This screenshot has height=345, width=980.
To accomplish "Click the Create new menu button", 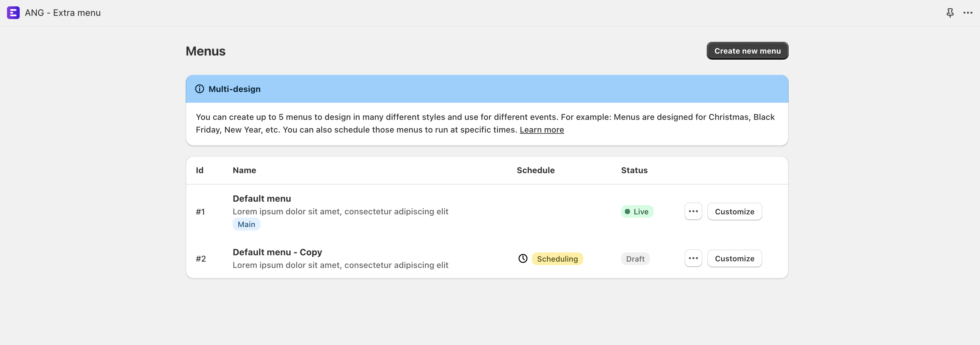I will pos(747,51).
